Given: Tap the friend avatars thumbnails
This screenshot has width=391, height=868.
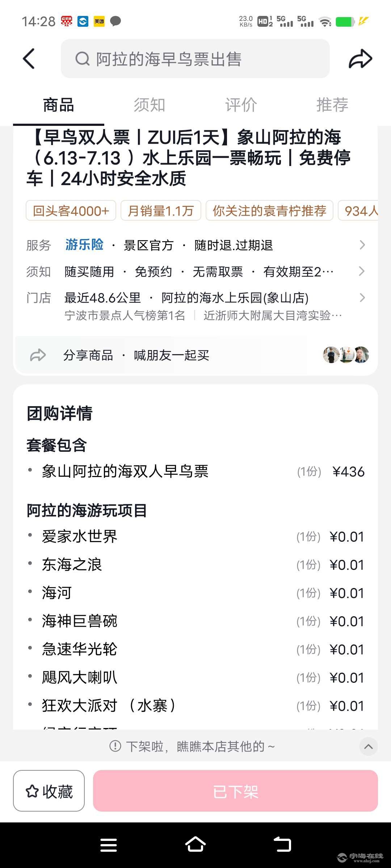Looking at the screenshot, I should point(346,355).
